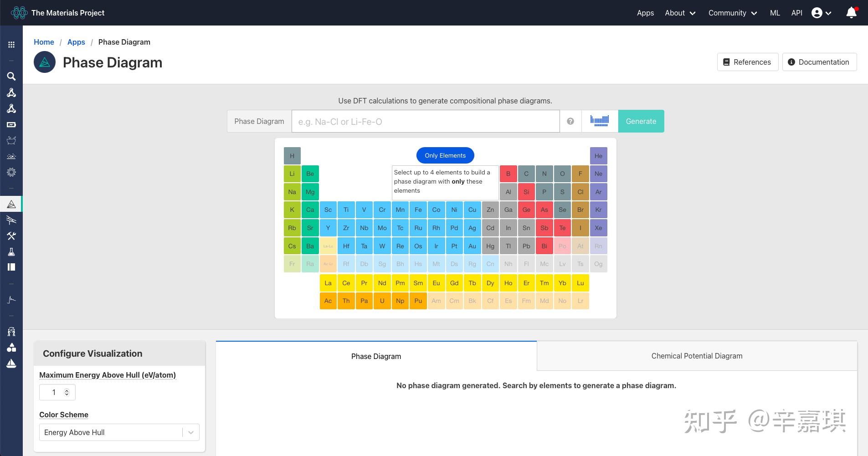The height and width of the screenshot is (456, 868).
Task: Open the ML menu item
Action: click(x=775, y=13)
